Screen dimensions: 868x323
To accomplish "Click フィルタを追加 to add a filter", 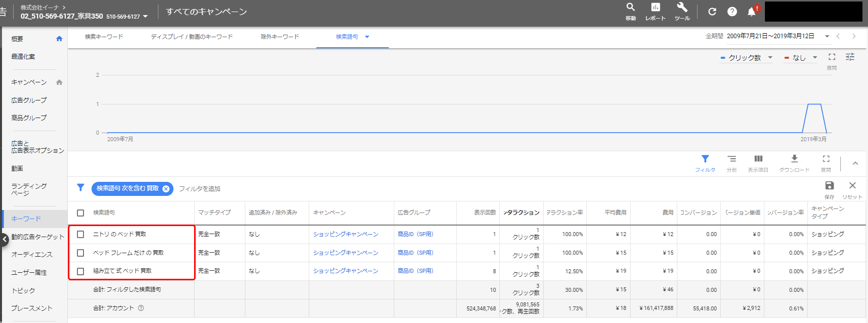I will (x=200, y=189).
